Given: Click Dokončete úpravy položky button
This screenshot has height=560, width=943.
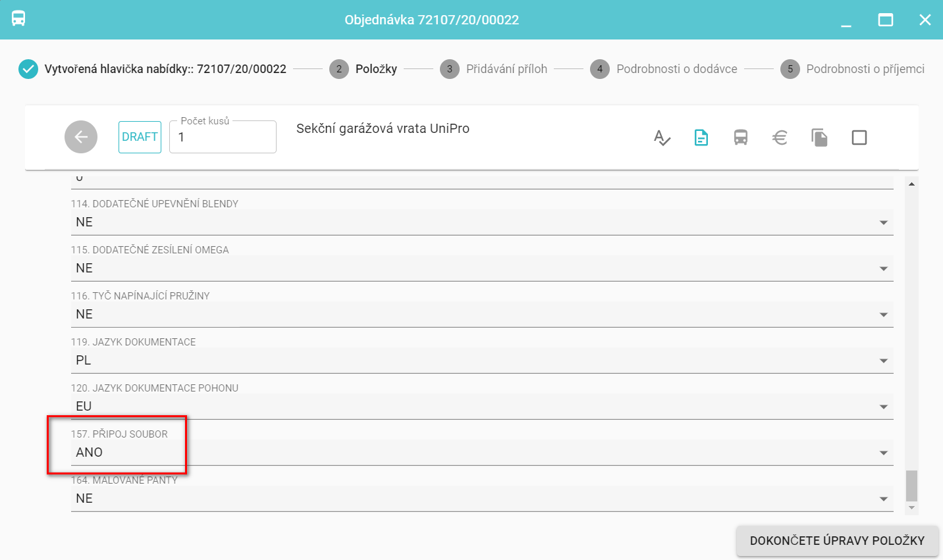Looking at the screenshot, I should pyautogui.click(x=837, y=541).
